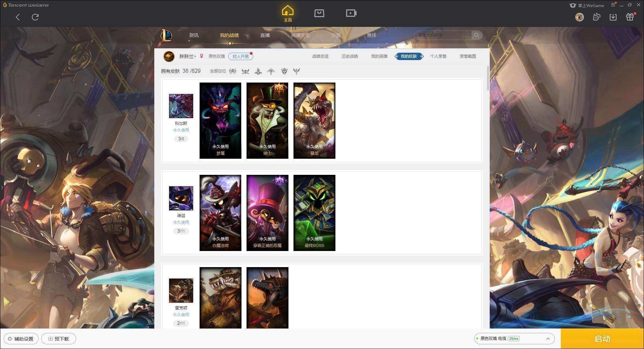
Task: Filter by the fourth role icon
Action: pyautogui.click(x=271, y=71)
